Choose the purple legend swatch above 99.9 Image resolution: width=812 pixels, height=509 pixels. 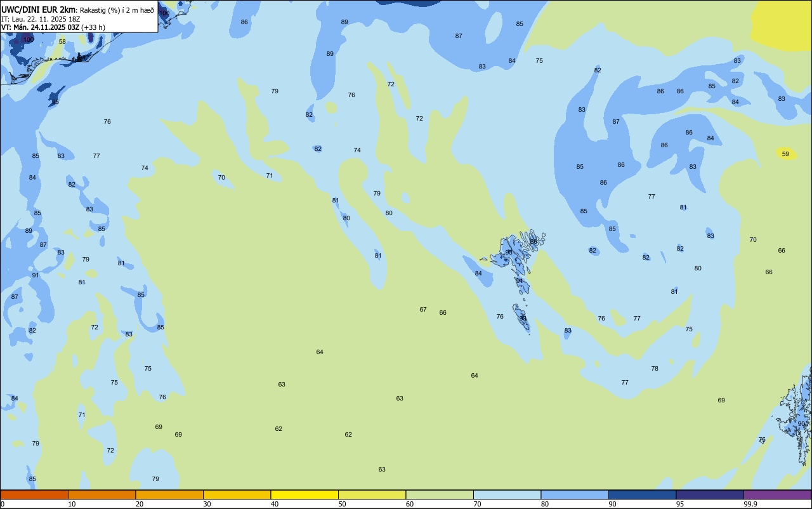(x=777, y=494)
